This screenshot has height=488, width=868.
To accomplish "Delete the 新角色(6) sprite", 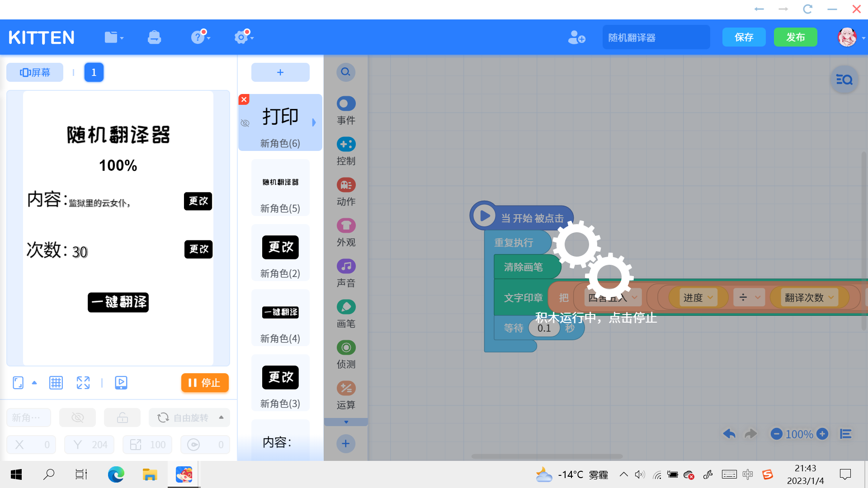I will 244,99.
